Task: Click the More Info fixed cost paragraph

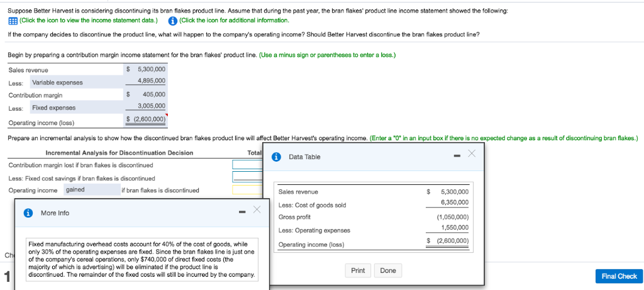Action: (142, 259)
